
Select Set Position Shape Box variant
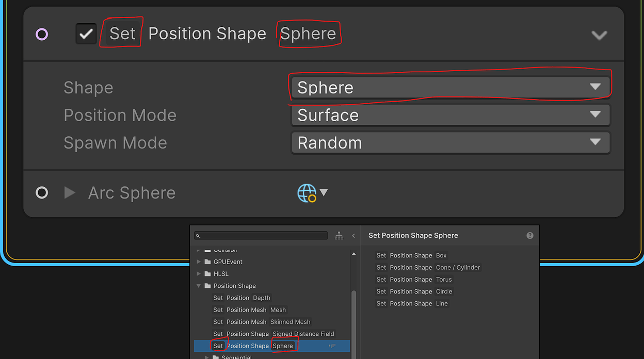click(412, 255)
